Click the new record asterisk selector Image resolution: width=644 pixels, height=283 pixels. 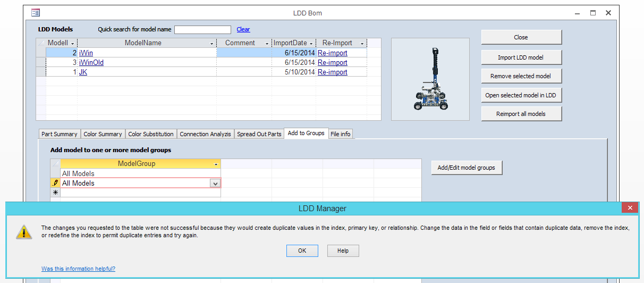click(55, 193)
